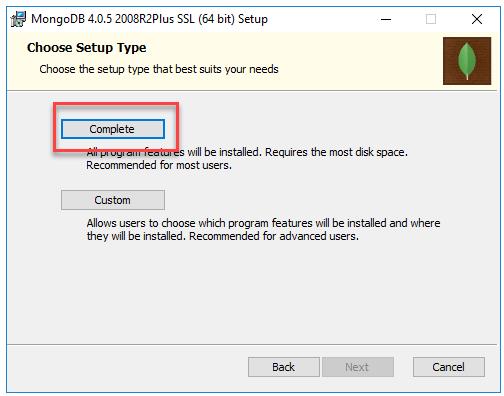
Task: Click '2008R2Plus SSL (64 bit)' in title
Action: point(175,19)
